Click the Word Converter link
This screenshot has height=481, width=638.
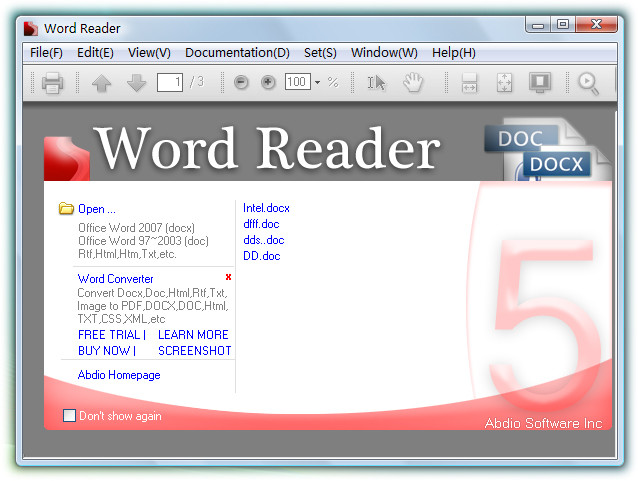(116, 279)
